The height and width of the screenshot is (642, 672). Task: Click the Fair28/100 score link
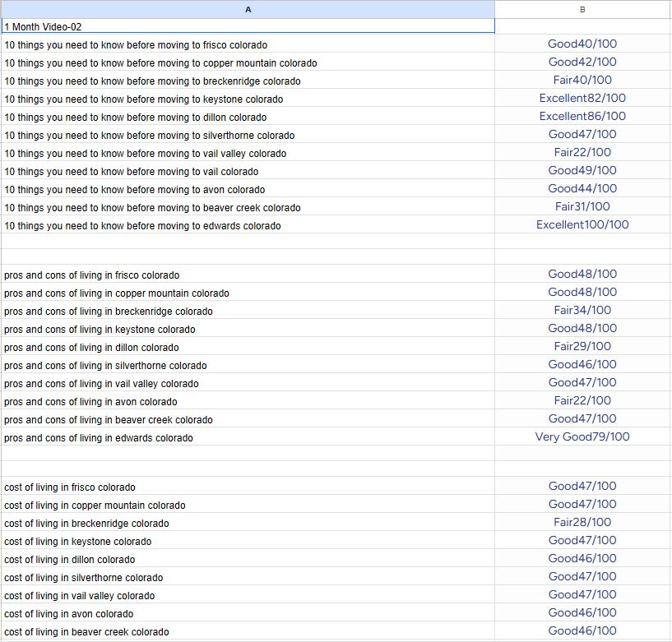(582, 523)
